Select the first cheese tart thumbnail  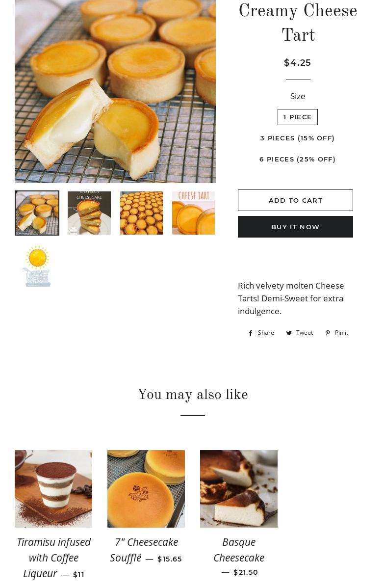[x=37, y=213]
